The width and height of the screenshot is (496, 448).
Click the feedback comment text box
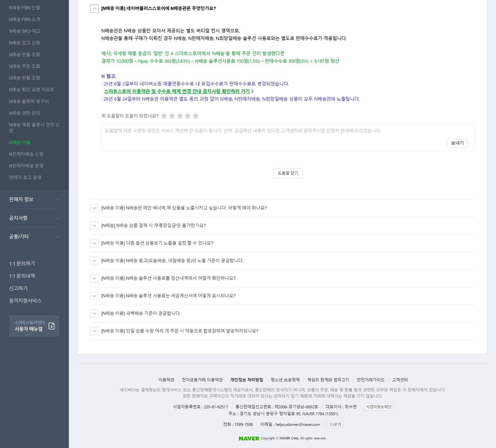[288, 137]
